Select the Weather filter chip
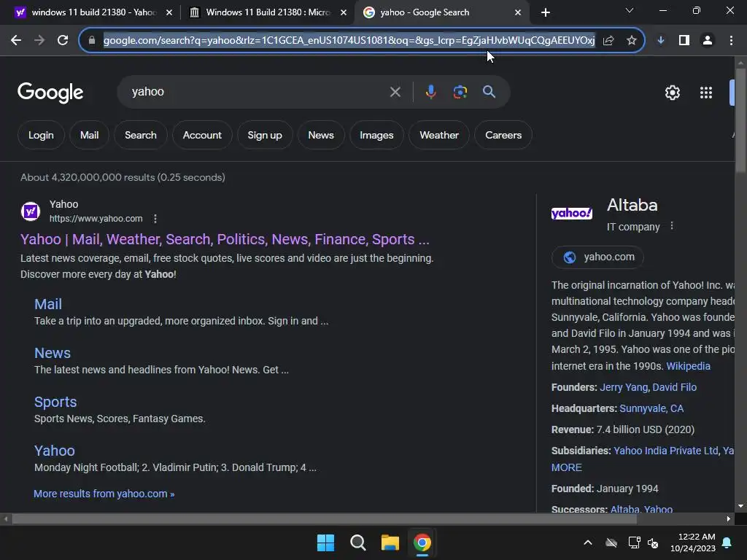 pos(438,135)
